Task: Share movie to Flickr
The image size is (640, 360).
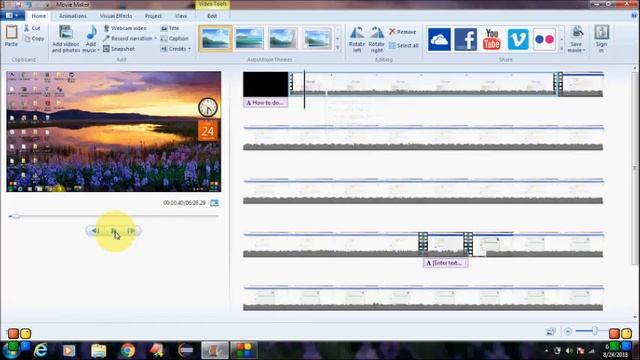Action: click(x=544, y=40)
